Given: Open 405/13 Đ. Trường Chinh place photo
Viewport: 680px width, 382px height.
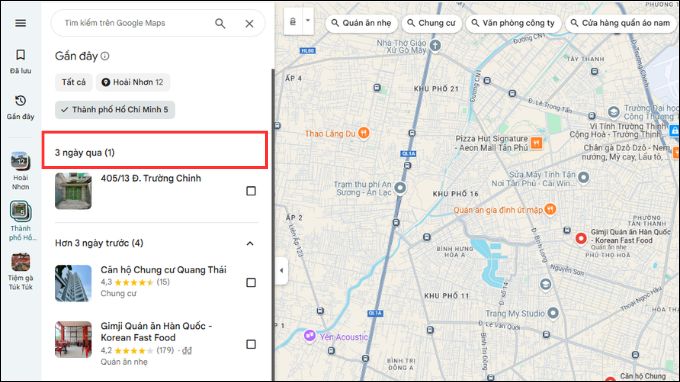Looking at the screenshot, I should [73, 191].
